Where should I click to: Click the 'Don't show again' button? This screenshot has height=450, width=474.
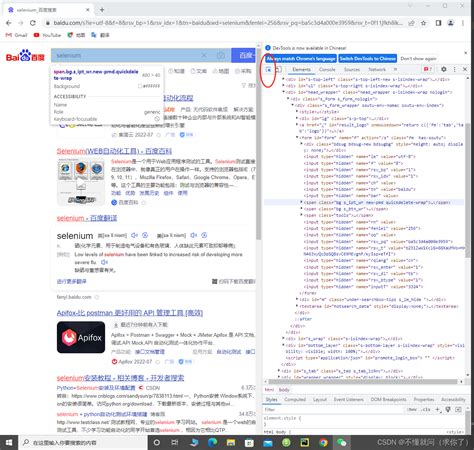(418, 59)
